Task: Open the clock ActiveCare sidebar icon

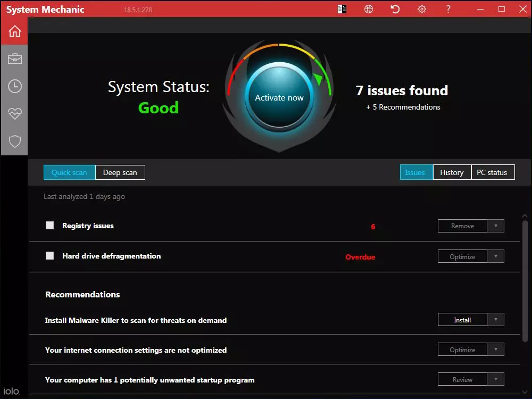Action: point(14,86)
